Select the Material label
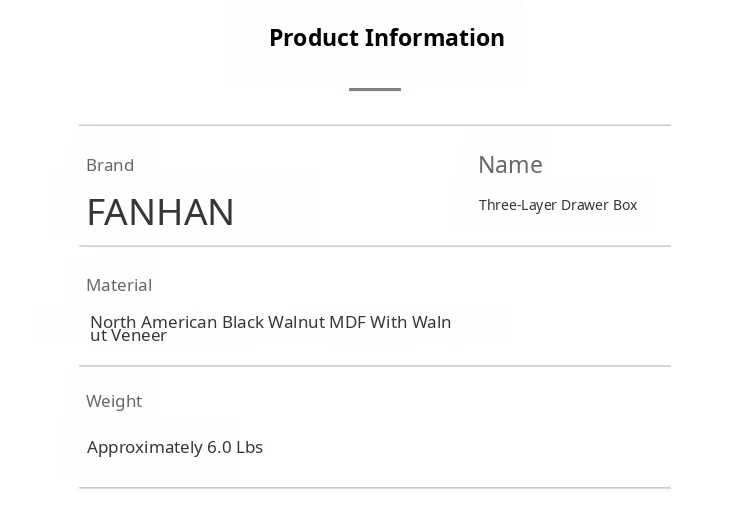The height and width of the screenshot is (507, 750). pos(119,285)
